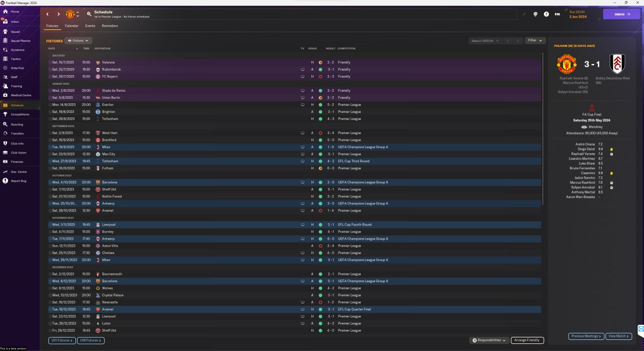Open Club Vision in the sidebar

point(19,153)
